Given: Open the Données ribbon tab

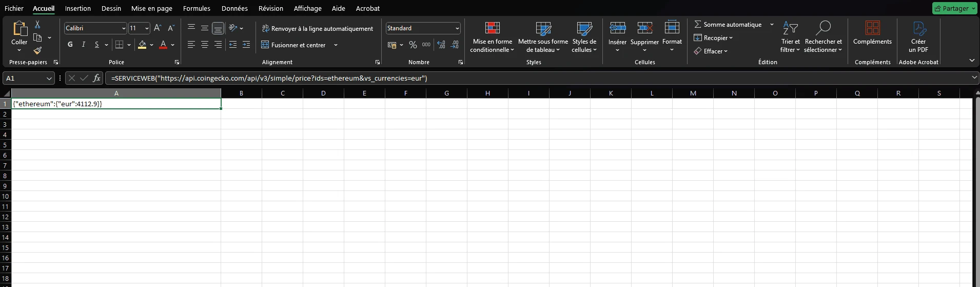Looking at the screenshot, I should [234, 8].
